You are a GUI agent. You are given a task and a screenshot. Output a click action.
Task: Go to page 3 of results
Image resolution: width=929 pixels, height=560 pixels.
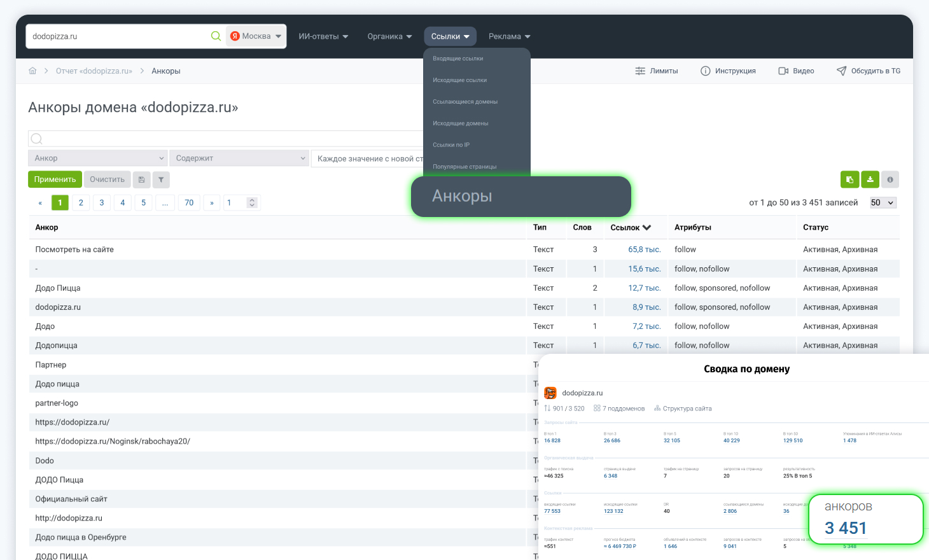coord(102,203)
